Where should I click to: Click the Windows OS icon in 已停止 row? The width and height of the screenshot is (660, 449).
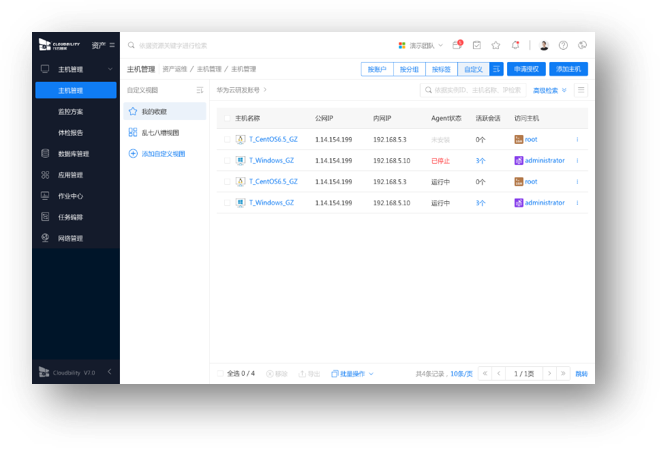tap(240, 160)
